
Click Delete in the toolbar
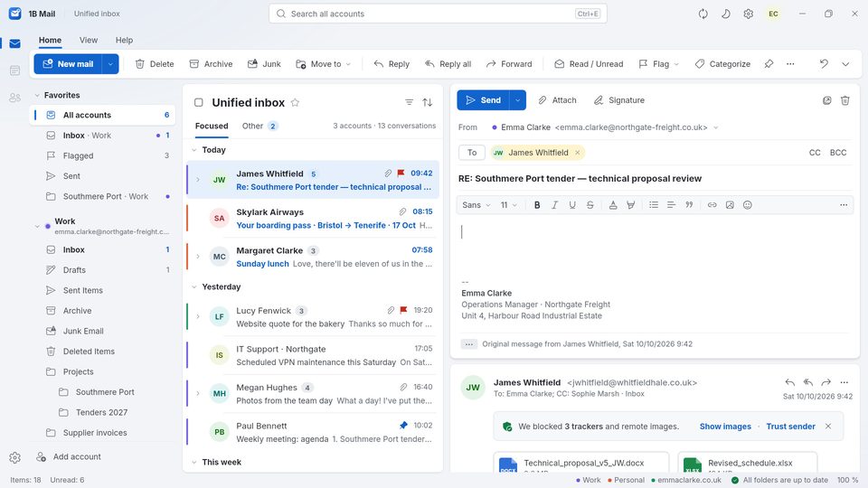pyautogui.click(x=155, y=64)
